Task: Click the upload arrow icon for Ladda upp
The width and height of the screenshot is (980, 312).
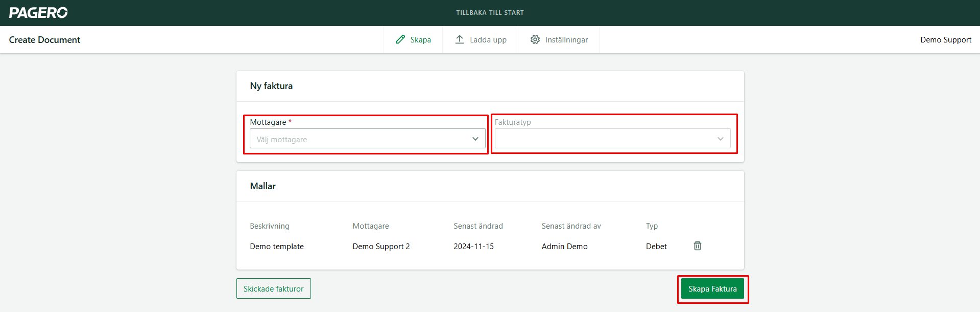Action: pyautogui.click(x=460, y=39)
